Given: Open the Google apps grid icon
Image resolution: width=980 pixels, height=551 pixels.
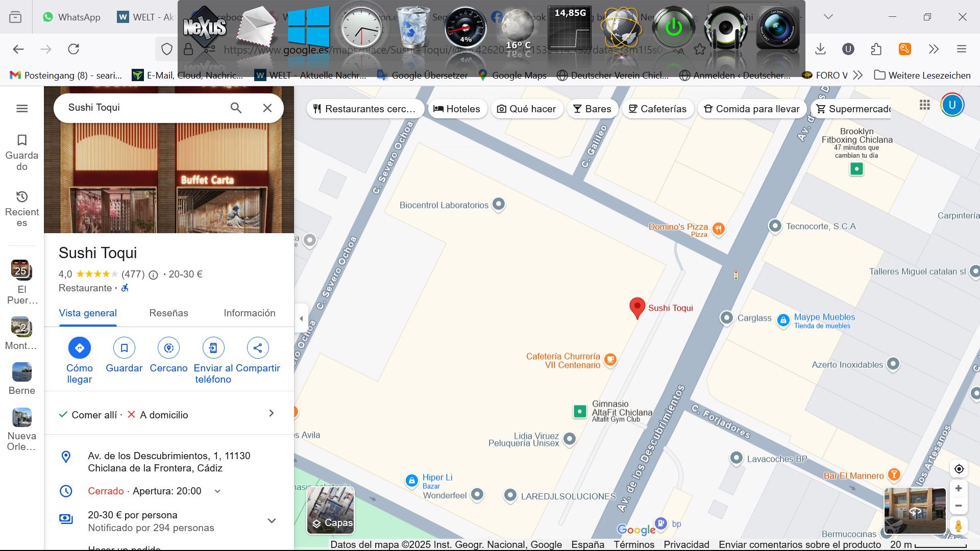Looking at the screenshot, I should pyautogui.click(x=924, y=105).
